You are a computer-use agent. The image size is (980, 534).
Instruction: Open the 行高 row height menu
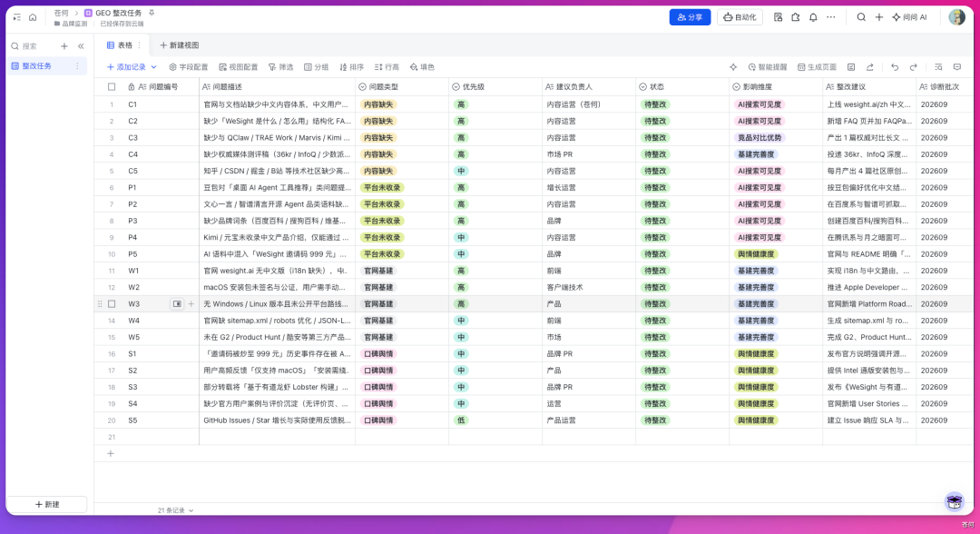click(387, 67)
